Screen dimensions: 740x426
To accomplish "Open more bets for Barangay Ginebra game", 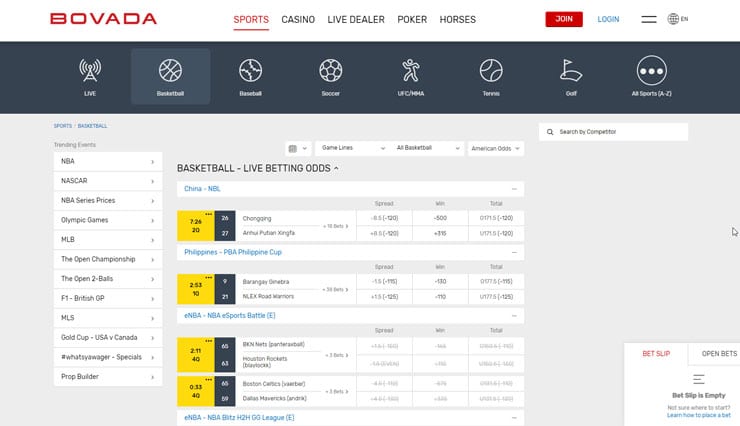I will click(336, 290).
